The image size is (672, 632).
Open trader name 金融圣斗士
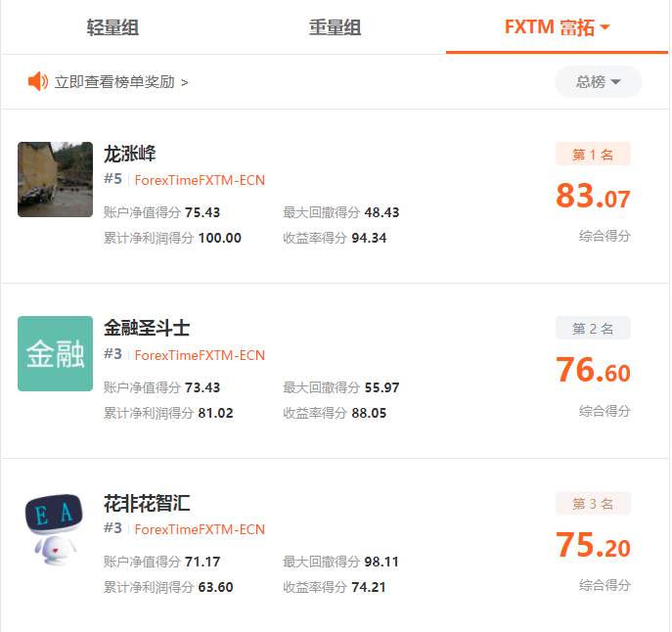(147, 328)
